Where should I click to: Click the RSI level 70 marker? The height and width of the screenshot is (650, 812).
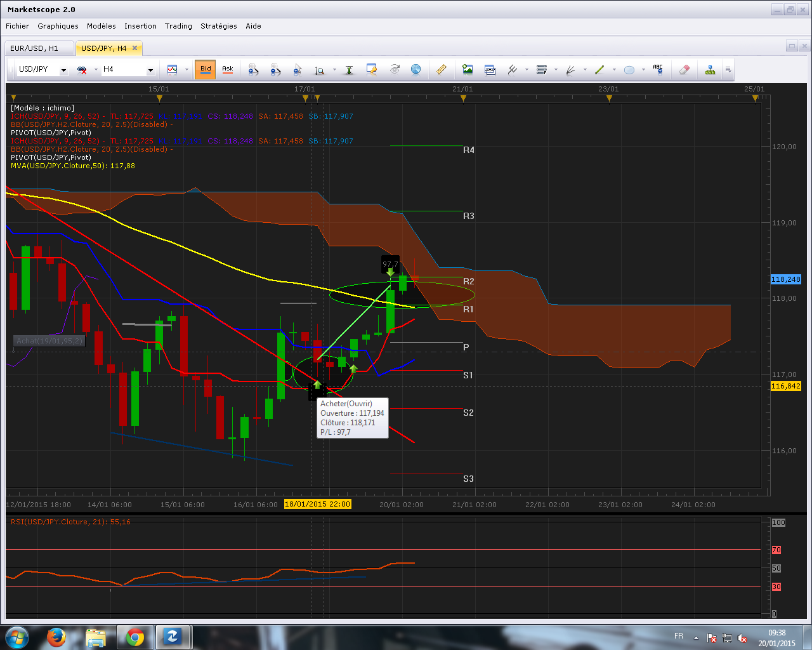776,550
